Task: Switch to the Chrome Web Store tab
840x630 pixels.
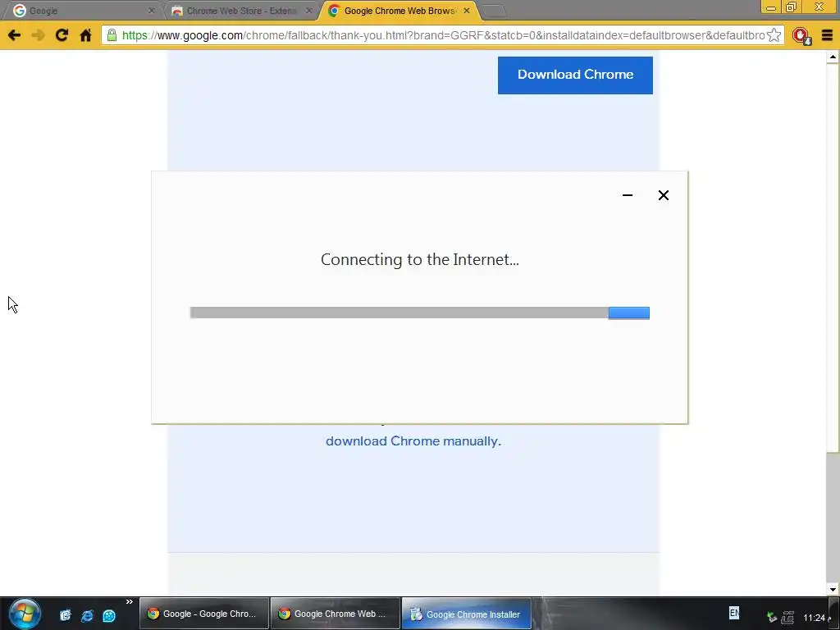Action: point(241,11)
